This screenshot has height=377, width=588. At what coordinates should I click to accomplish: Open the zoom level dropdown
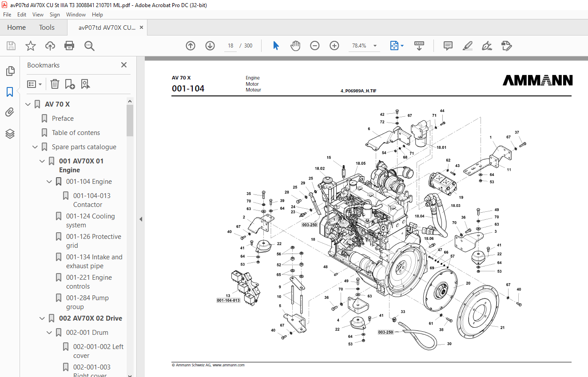click(x=375, y=46)
